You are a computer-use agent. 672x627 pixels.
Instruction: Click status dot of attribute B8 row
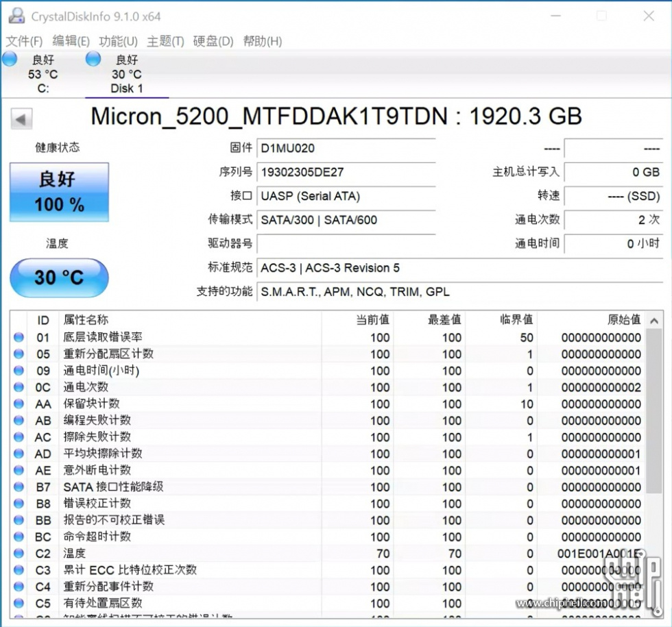[x=19, y=503]
